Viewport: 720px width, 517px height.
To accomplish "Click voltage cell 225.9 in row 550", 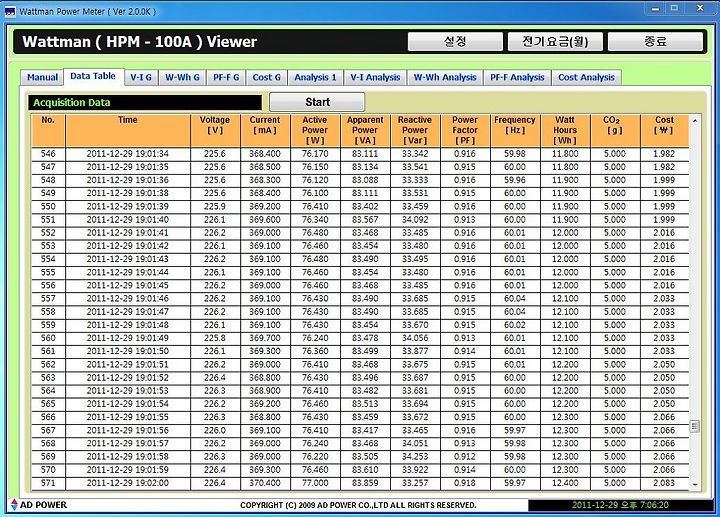I will [x=215, y=207].
